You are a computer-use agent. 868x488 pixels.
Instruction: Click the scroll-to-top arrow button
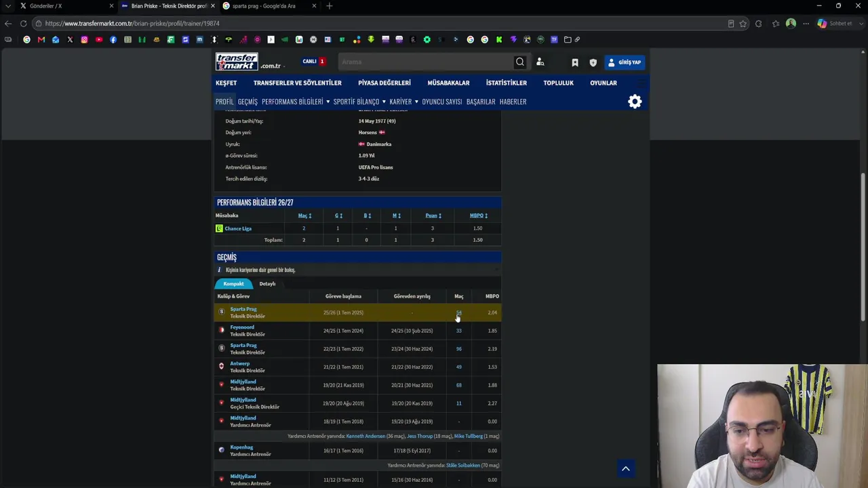pyautogui.click(x=626, y=468)
